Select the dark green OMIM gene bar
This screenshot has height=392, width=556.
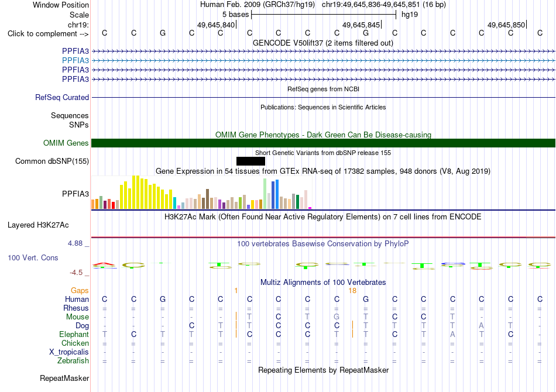(323, 143)
